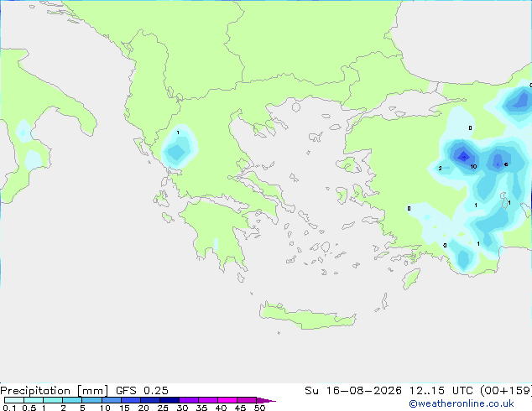Click the '1' value over northwestern Greece
The height and width of the screenshot is (411, 532).
click(x=178, y=133)
